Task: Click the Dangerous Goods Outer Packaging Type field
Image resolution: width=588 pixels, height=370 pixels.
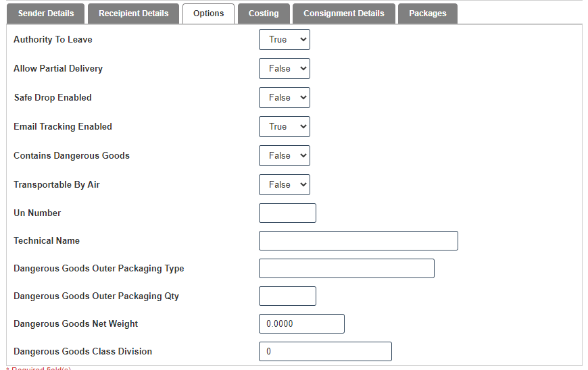Action: click(x=346, y=269)
